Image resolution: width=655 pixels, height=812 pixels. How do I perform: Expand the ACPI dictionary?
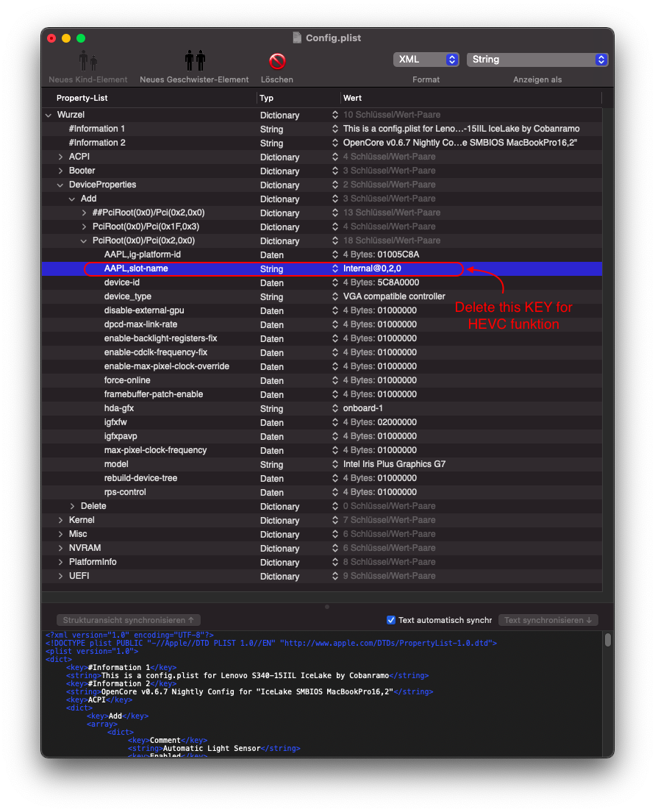coord(60,157)
